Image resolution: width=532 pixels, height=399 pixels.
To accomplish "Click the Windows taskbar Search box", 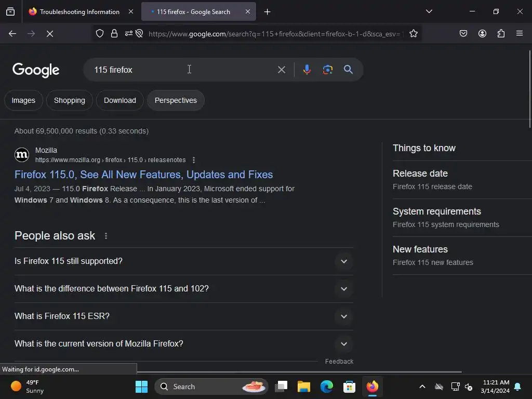I will click(x=211, y=387).
